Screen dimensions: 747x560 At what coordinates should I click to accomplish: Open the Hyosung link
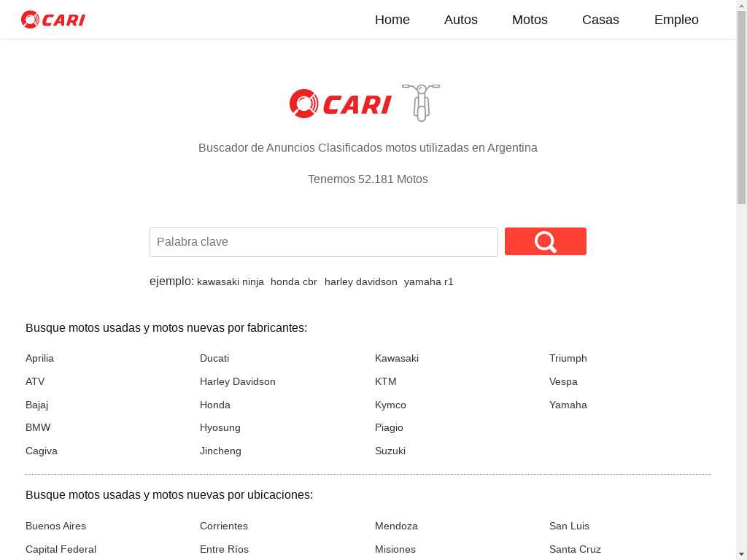tap(220, 427)
